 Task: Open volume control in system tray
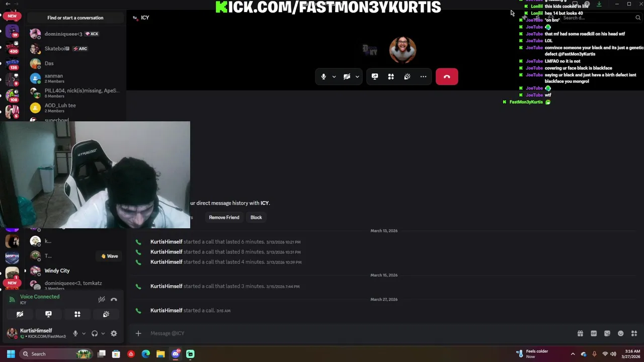pos(614,354)
